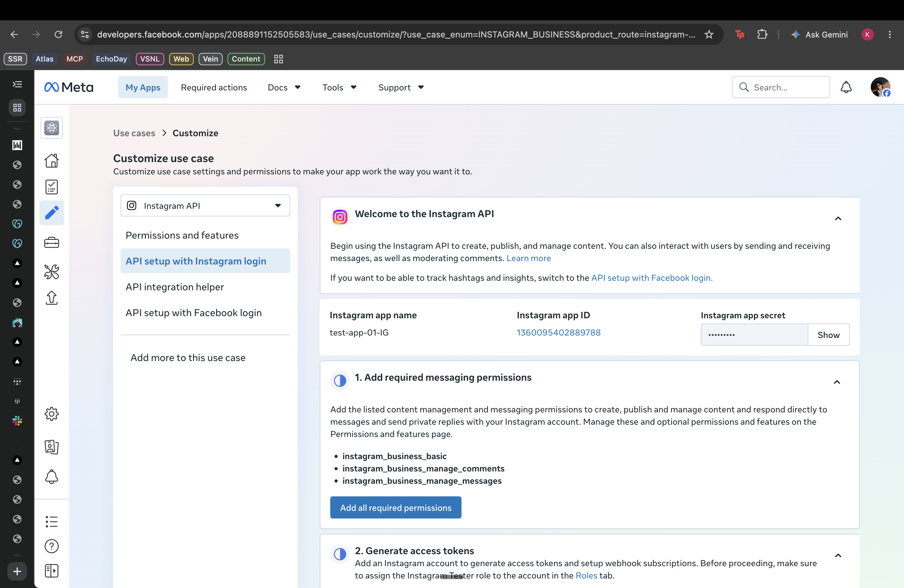Open API integration helper
This screenshot has height=588, width=904.
[x=205, y=287]
